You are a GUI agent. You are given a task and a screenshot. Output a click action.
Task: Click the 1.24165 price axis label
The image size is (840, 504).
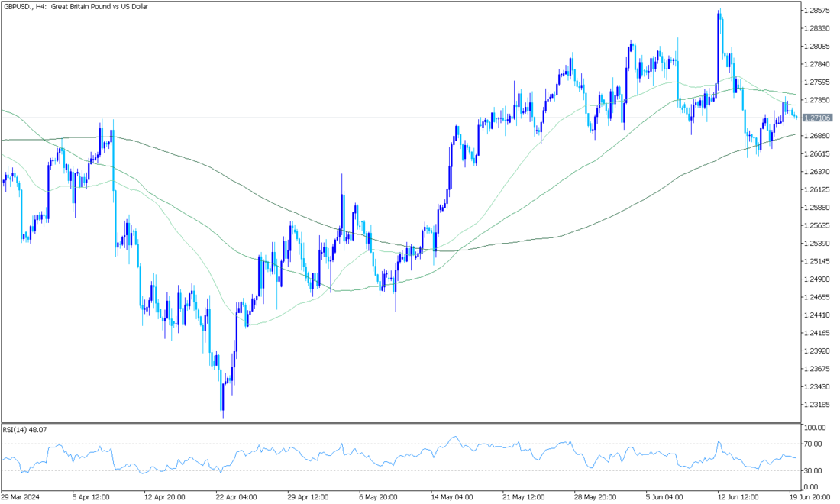pos(818,333)
